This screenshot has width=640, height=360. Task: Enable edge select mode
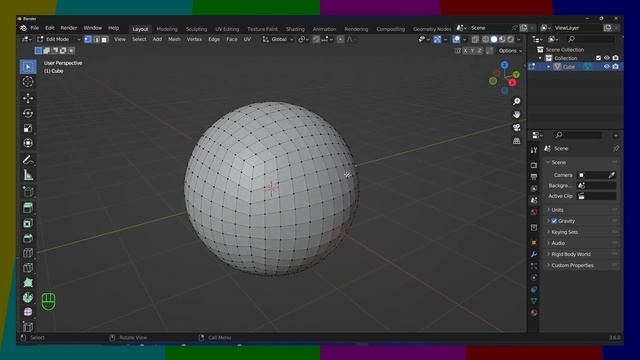coord(96,39)
